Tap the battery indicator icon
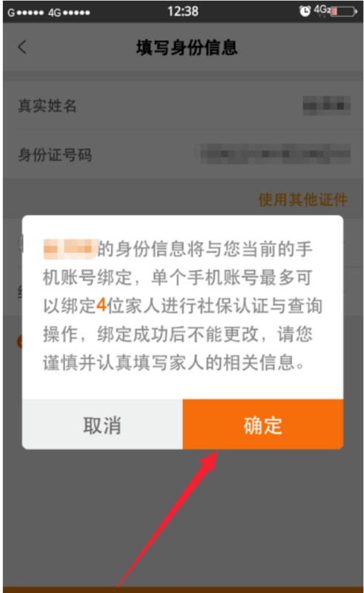This screenshot has width=364, height=593. click(344, 12)
